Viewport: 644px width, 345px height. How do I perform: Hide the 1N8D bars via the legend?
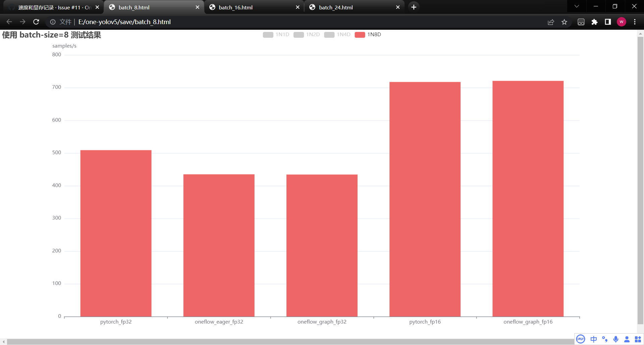pos(368,34)
